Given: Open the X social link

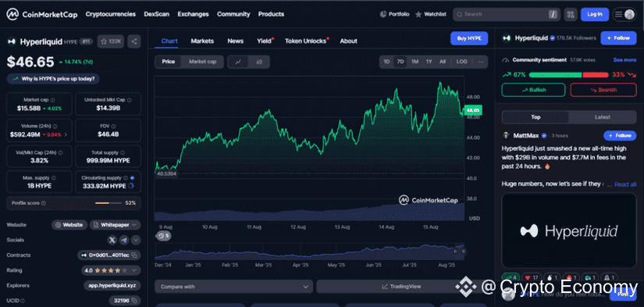Looking at the screenshot, I should [112, 240].
